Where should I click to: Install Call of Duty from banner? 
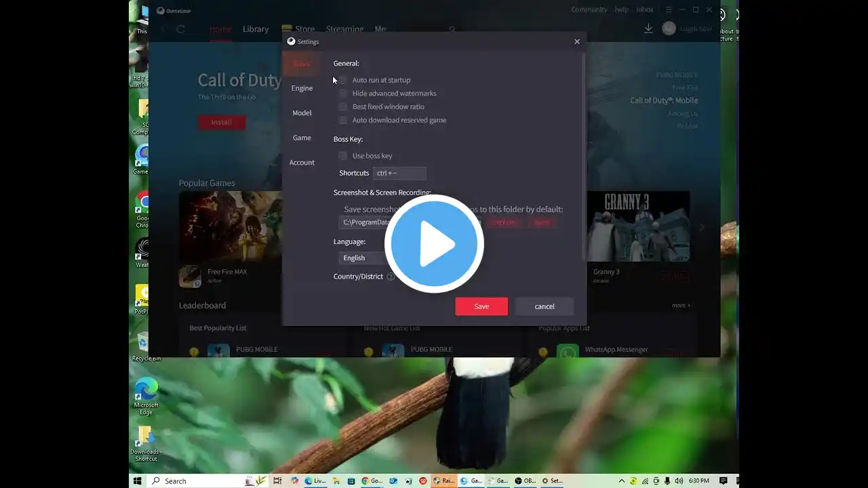click(222, 123)
